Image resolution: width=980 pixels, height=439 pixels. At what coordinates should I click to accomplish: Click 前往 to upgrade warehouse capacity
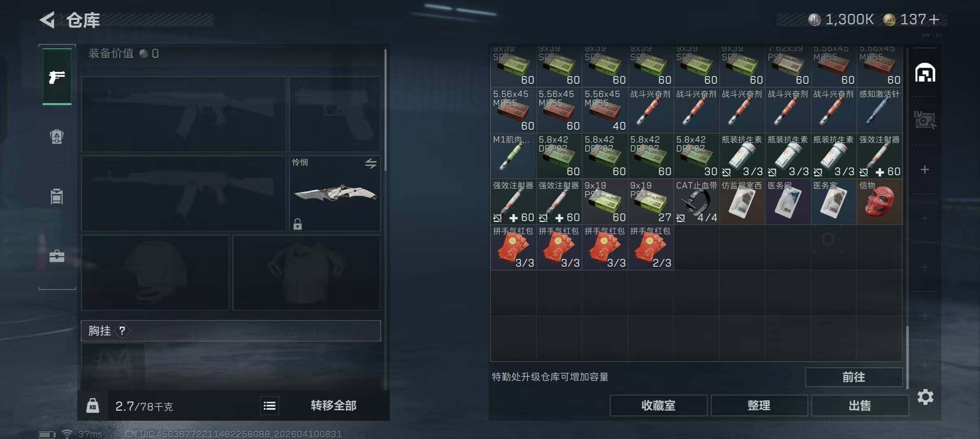point(854,377)
